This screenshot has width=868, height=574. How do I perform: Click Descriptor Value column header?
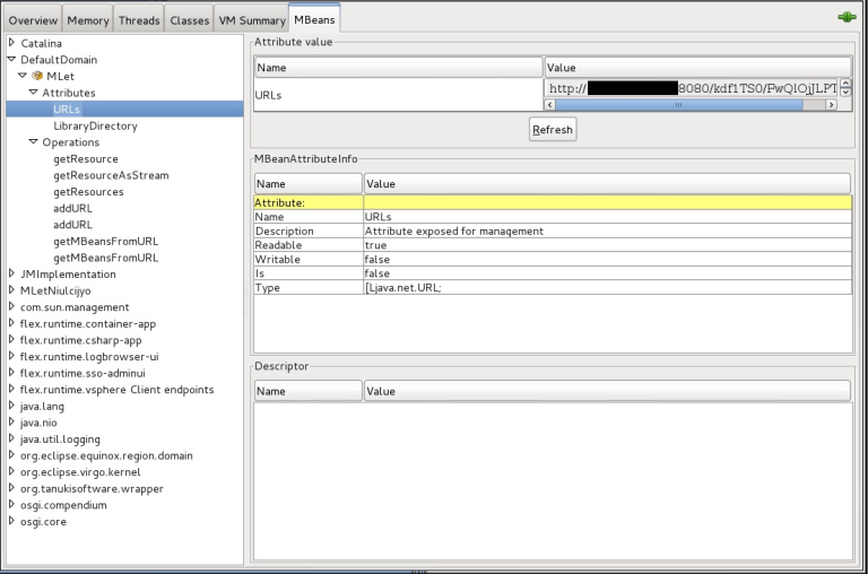[607, 391]
